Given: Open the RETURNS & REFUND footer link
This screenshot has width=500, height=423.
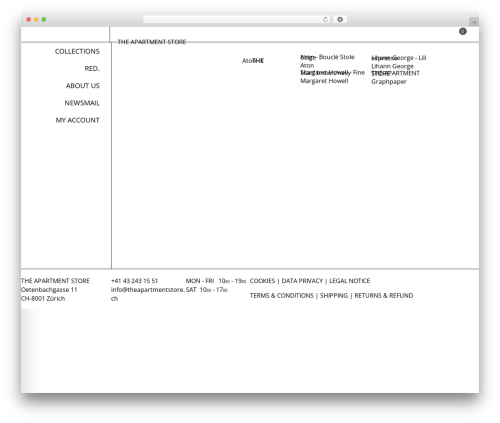Looking at the screenshot, I should coord(384,296).
